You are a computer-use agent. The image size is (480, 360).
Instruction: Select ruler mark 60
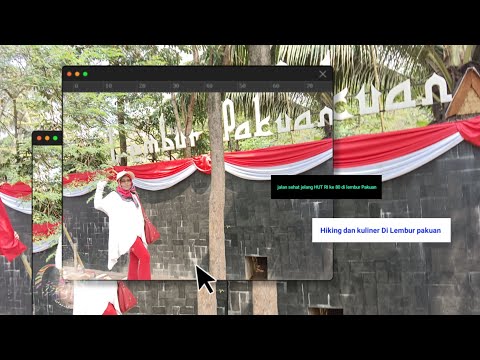click(x=276, y=86)
